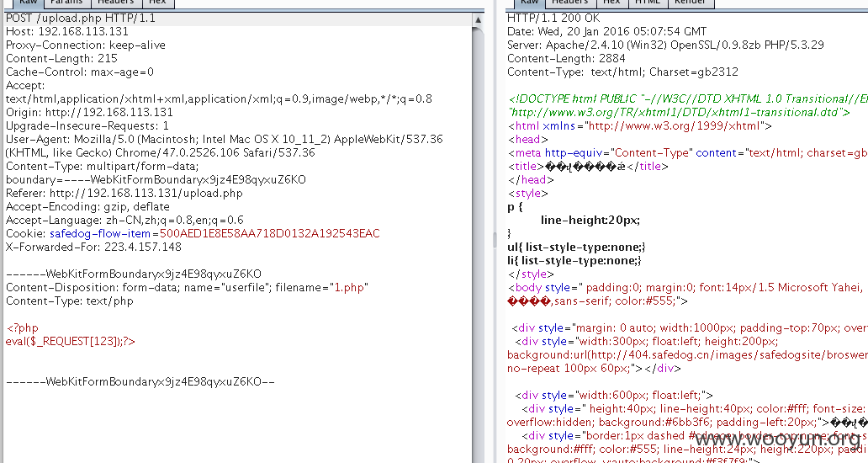Viewport: 868px width, 463px height.
Task: Click the 'Content-Length: 2884' response header
Action: 566,59
